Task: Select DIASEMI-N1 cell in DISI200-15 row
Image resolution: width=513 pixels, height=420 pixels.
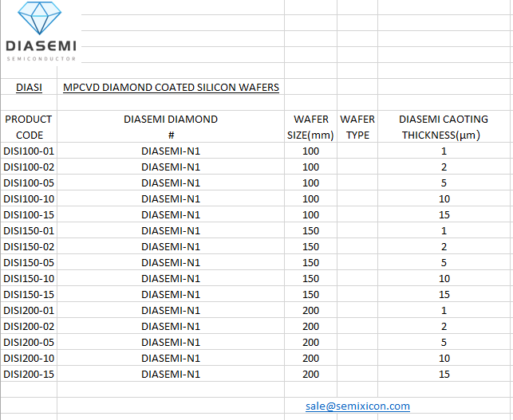Action: (171, 374)
